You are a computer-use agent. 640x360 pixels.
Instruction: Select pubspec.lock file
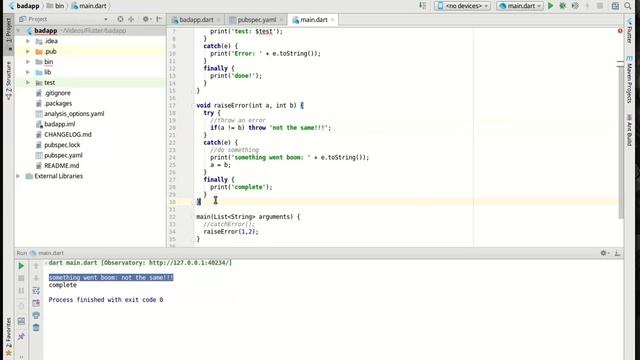(x=62, y=145)
